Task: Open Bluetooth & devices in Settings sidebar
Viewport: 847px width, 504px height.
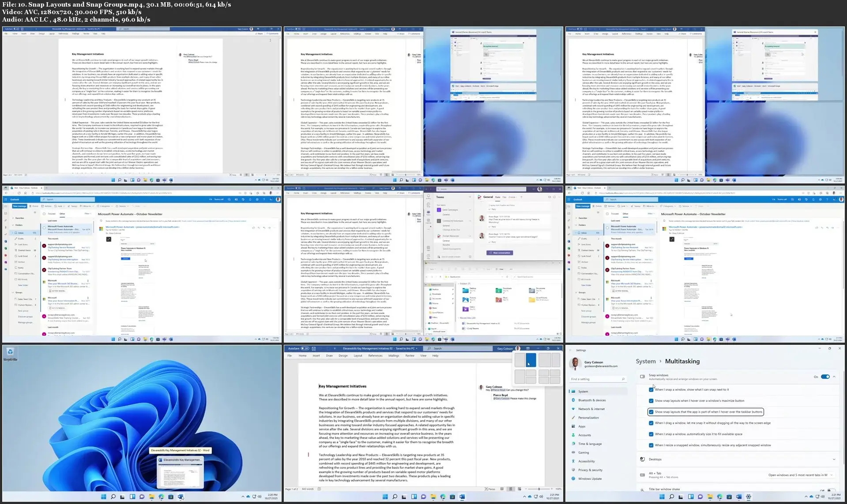Action: tap(598, 400)
